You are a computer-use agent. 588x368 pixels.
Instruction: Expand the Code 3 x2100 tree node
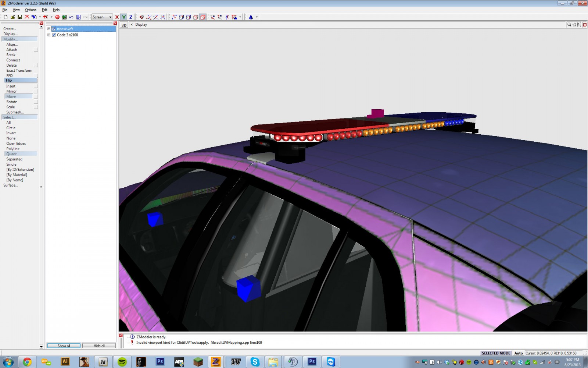(49, 35)
